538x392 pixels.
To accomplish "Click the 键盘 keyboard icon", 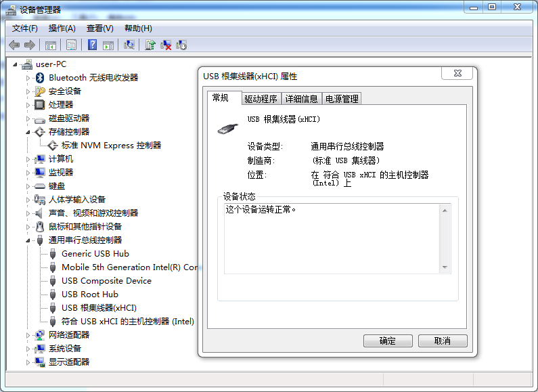I will (40, 186).
